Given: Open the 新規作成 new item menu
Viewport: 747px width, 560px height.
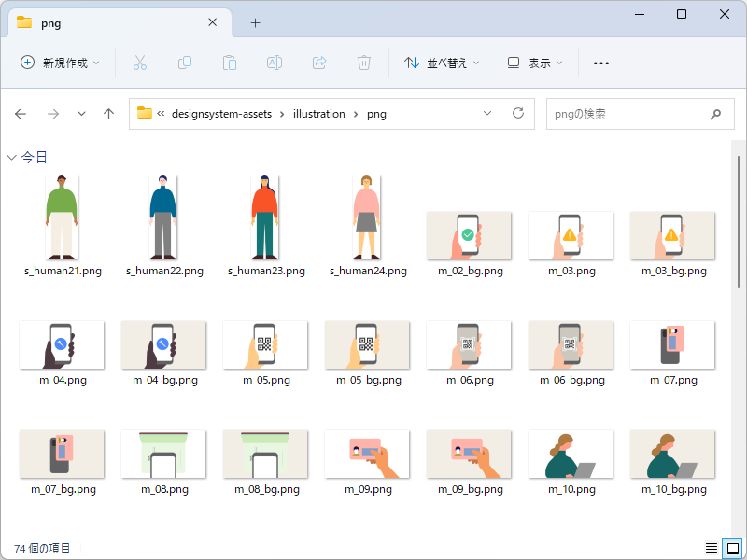Looking at the screenshot, I should point(60,63).
